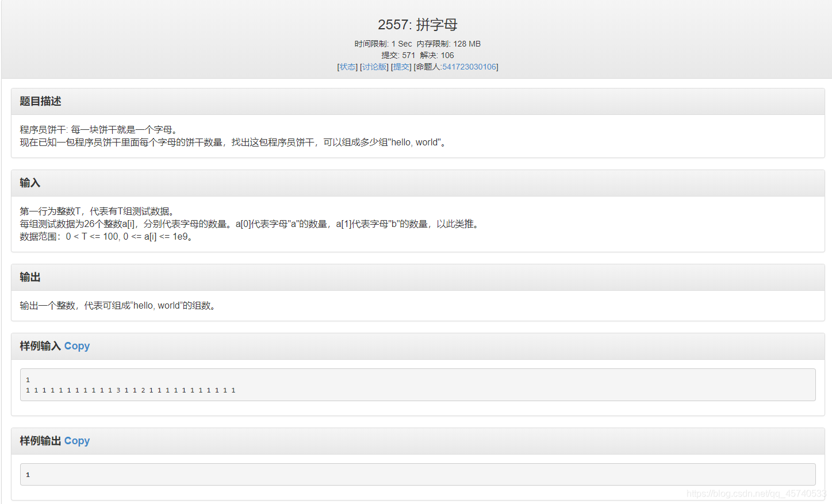The width and height of the screenshot is (832, 504).
Task: Click the sentence mentioning "hello, world" in description
Action: 235,143
